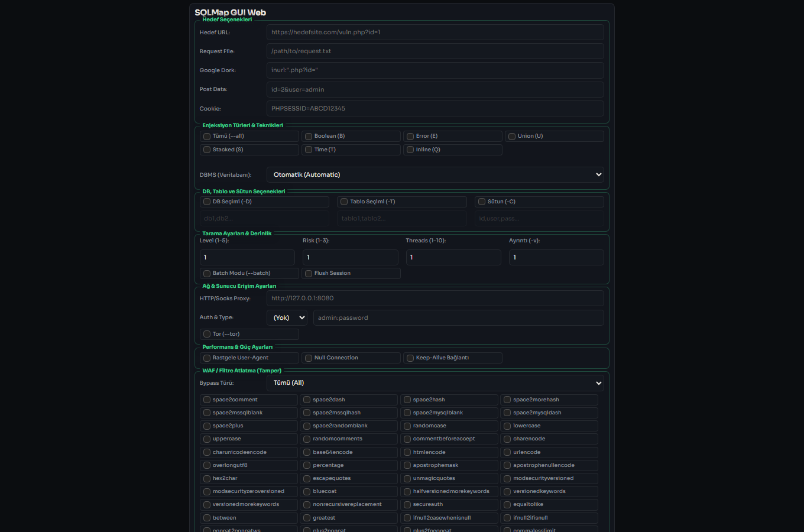
Task: Check the Boolean (B) technique
Action: (309, 137)
